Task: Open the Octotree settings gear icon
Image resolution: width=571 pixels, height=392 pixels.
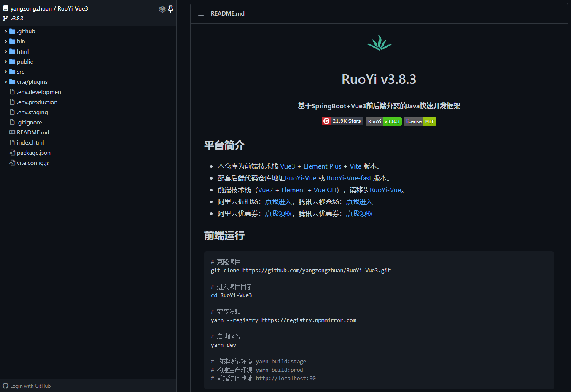Action: pyautogui.click(x=162, y=9)
